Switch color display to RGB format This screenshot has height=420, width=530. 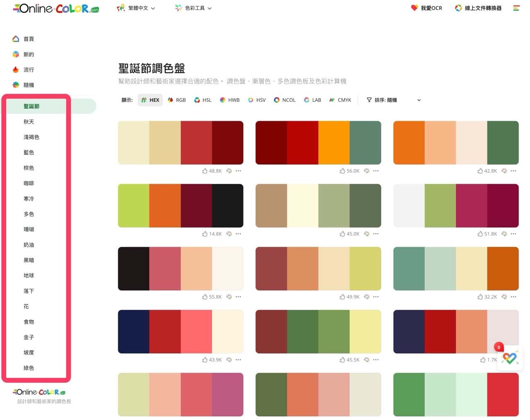click(x=177, y=100)
